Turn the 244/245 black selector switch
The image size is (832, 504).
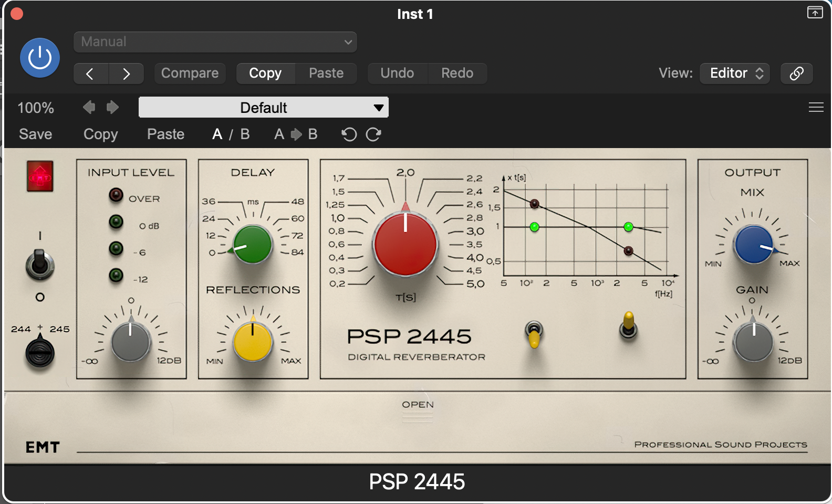click(40, 353)
